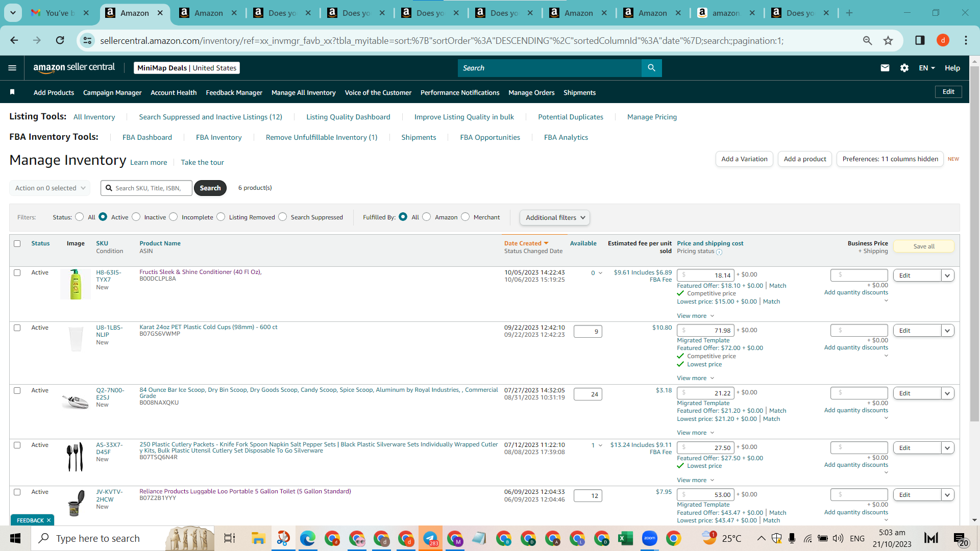The width and height of the screenshot is (980, 551).
Task: Set Status filter to Inactive
Action: [x=136, y=217]
